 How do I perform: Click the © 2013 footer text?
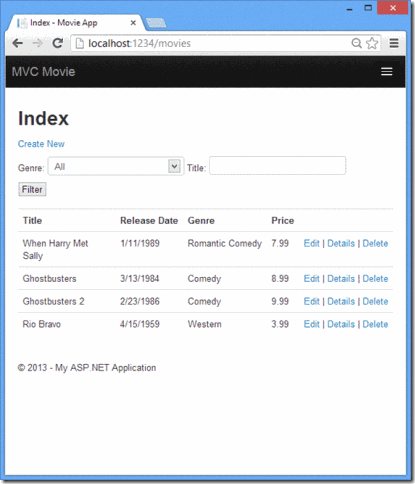(x=87, y=368)
